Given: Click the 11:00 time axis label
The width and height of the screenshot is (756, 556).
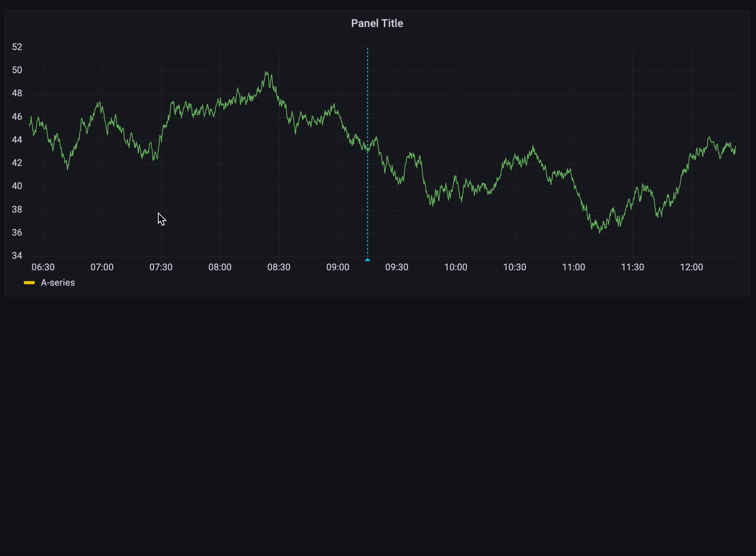Looking at the screenshot, I should (573, 267).
